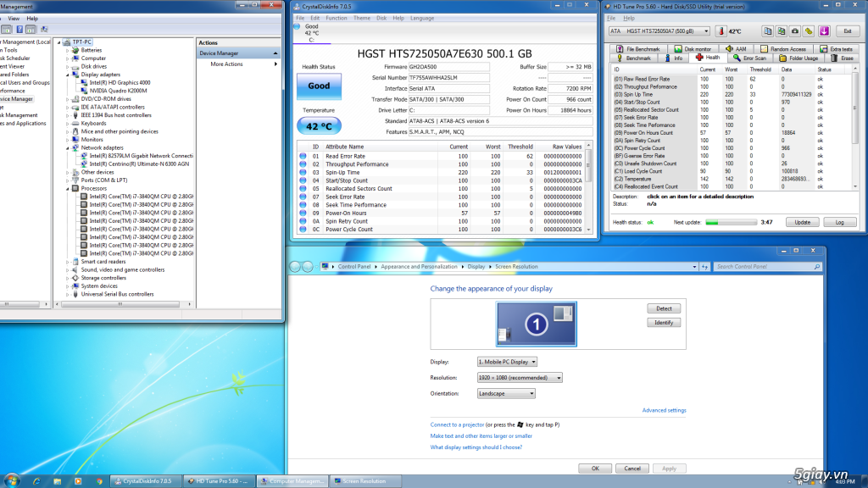This screenshot has height=488, width=868.
Task: Click back arrow in Screen Resolution window
Action: pos(295,267)
